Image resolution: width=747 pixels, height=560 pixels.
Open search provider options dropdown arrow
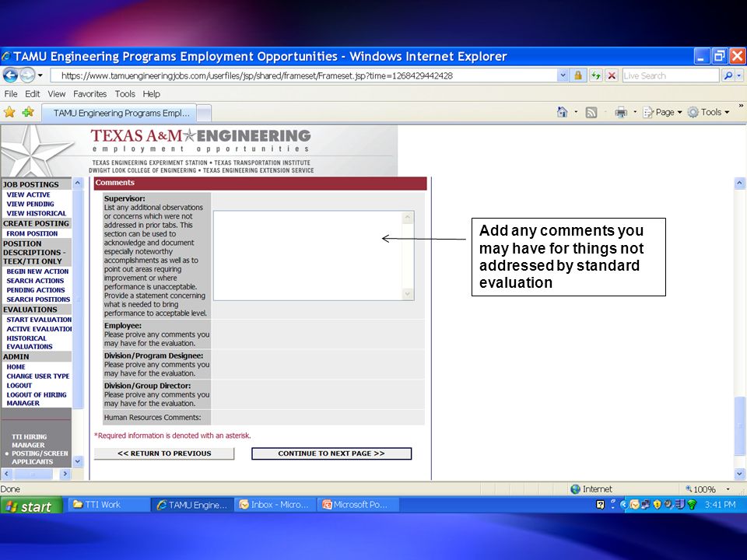click(x=739, y=75)
